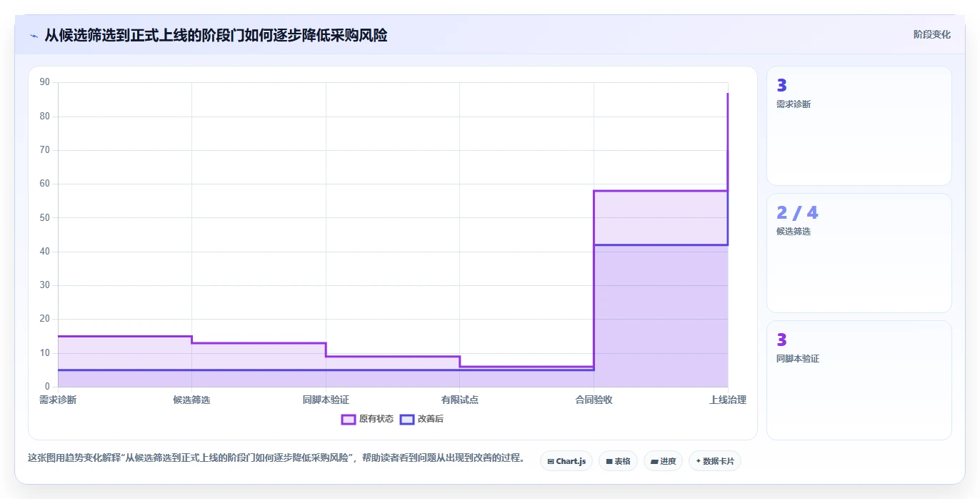980x499 pixels.
Task: Click the chart title heading text
Action: 216,35
